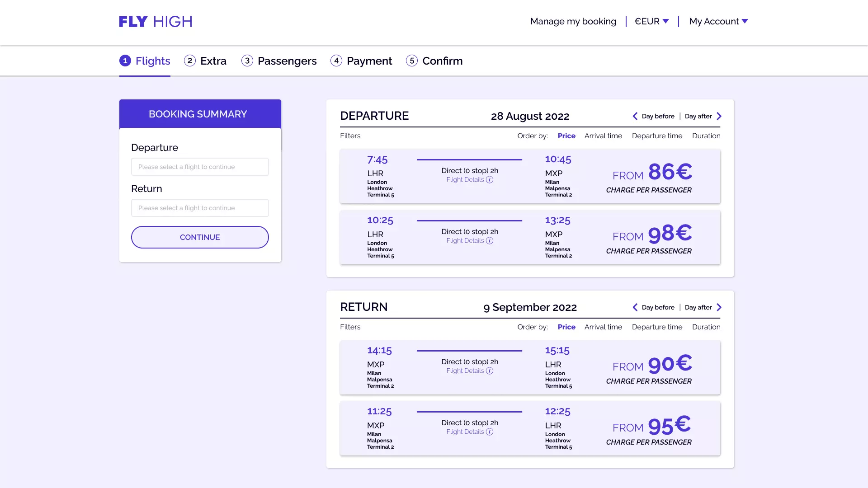Sort return flights by Duration
Viewport: 868px width, 488px height.
tap(706, 327)
